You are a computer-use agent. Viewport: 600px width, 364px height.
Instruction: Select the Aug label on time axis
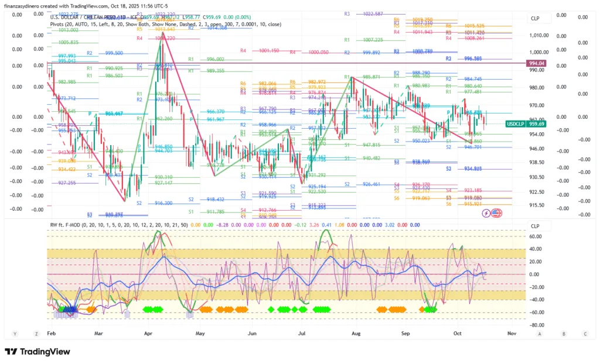[356, 333]
